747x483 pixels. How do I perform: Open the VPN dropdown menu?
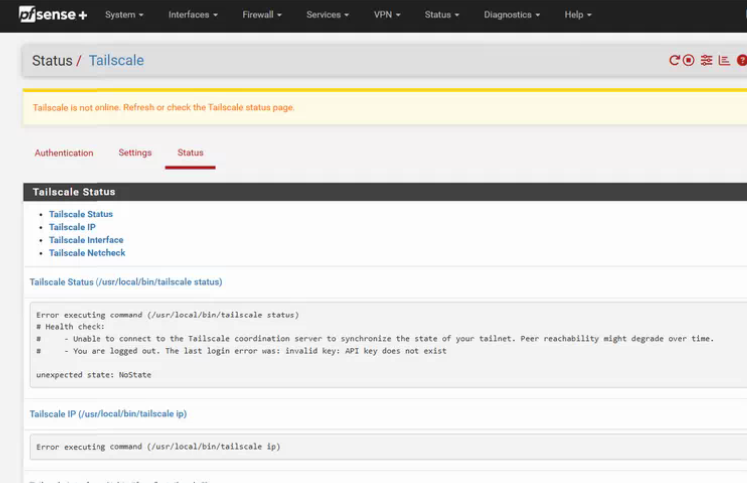click(x=387, y=15)
